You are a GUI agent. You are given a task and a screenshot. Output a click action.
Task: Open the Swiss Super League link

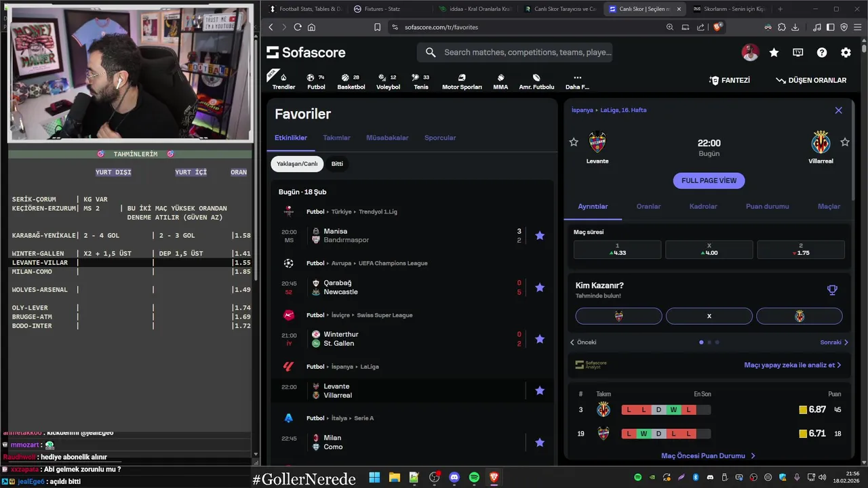click(384, 315)
